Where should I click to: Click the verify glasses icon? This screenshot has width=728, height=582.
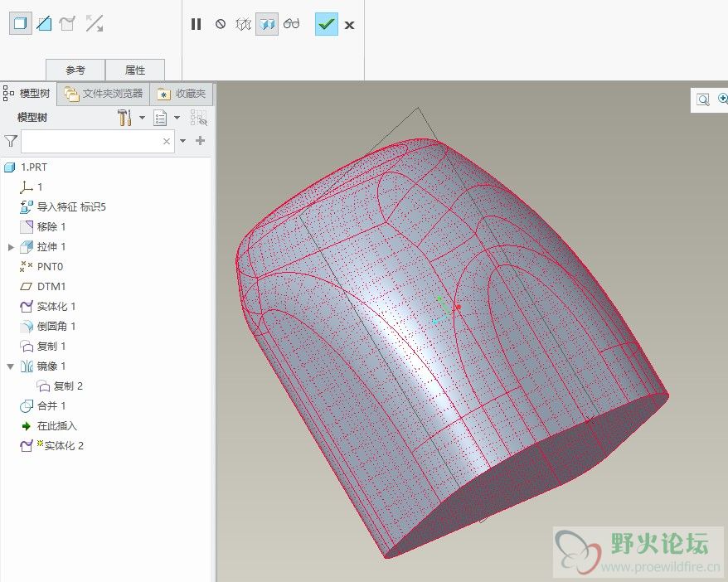click(292, 23)
